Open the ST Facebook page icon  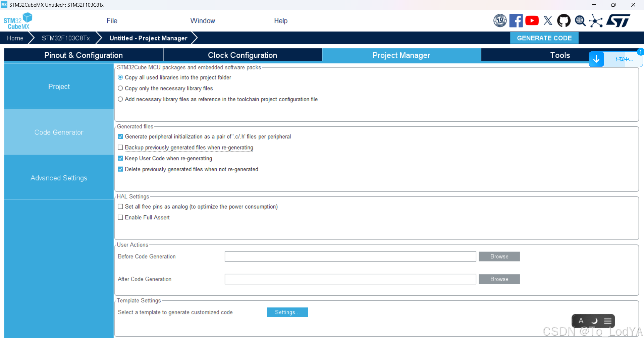tap(516, 21)
